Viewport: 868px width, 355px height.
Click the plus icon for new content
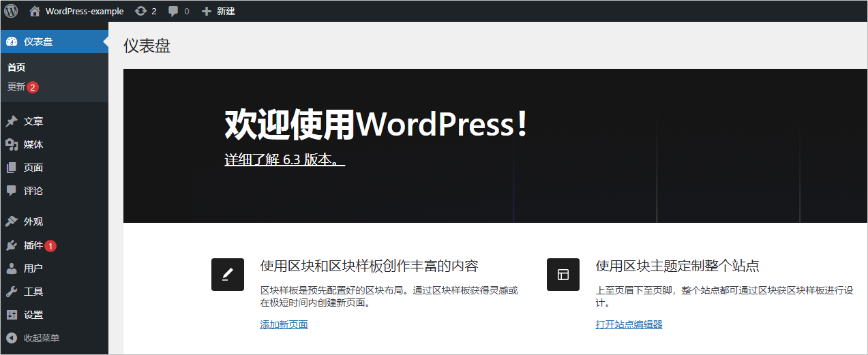[207, 11]
